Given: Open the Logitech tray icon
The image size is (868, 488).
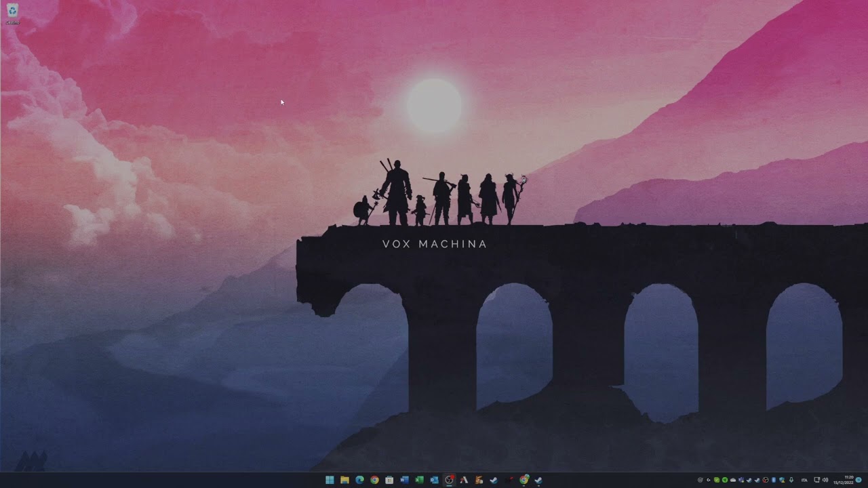Looking at the screenshot, I should click(709, 480).
